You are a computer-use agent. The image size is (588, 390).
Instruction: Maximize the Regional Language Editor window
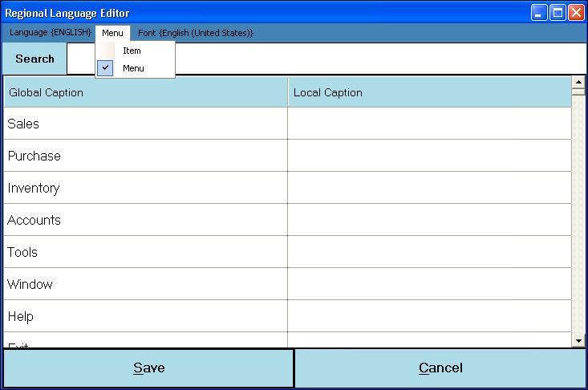point(558,13)
